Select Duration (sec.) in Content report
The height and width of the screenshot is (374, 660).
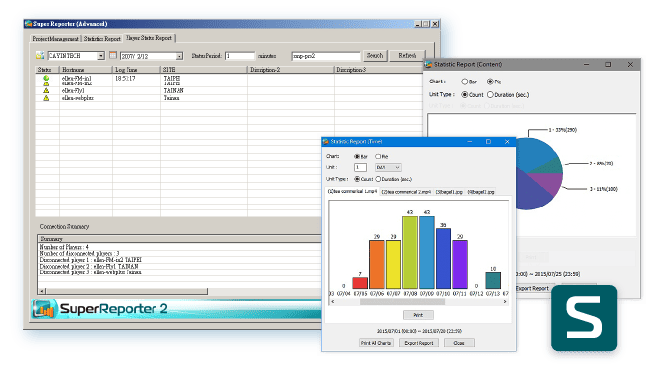click(490, 95)
